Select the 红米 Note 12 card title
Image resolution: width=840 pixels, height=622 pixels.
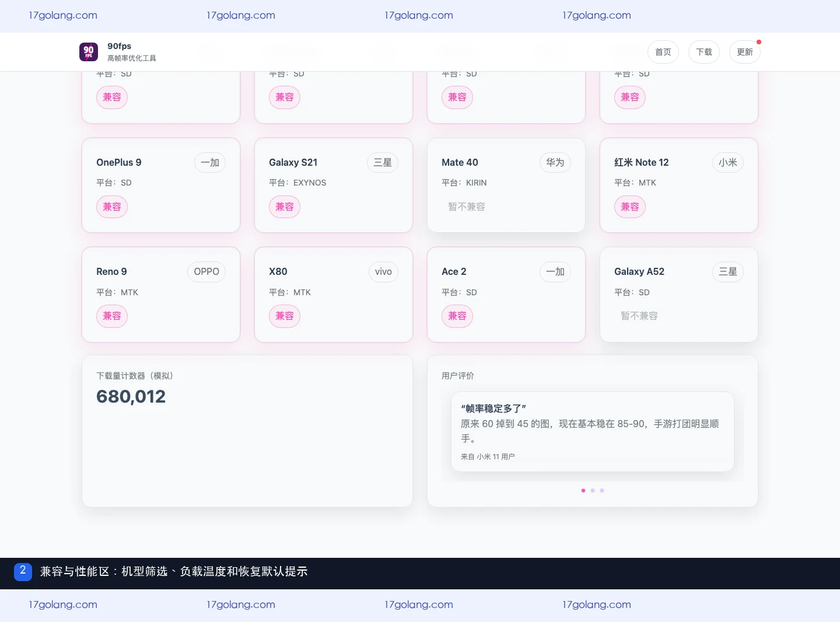click(642, 162)
